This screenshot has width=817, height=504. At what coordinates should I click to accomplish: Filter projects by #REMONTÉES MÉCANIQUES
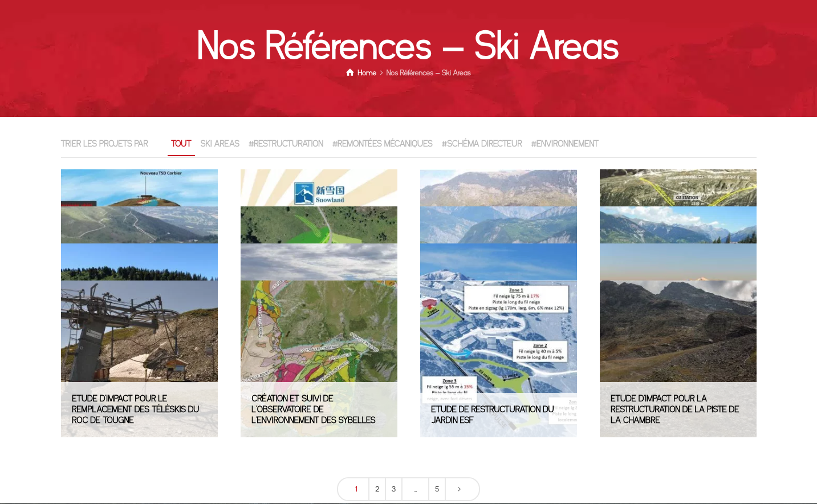tap(383, 144)
